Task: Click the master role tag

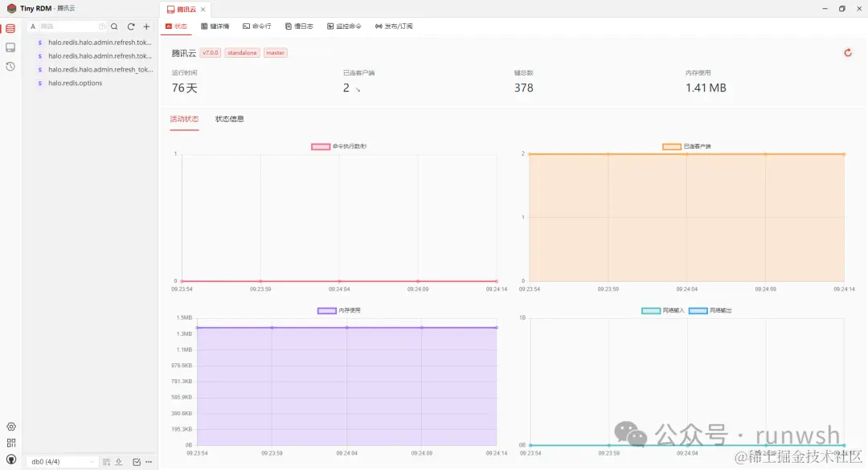Action: tap(275, 53)
